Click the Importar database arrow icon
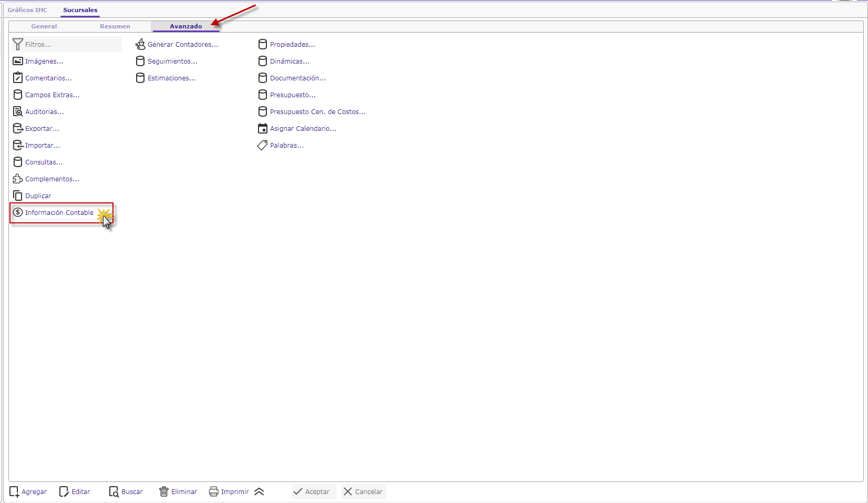Viewport: 868px width, 503px height. (x=18, y=145)
